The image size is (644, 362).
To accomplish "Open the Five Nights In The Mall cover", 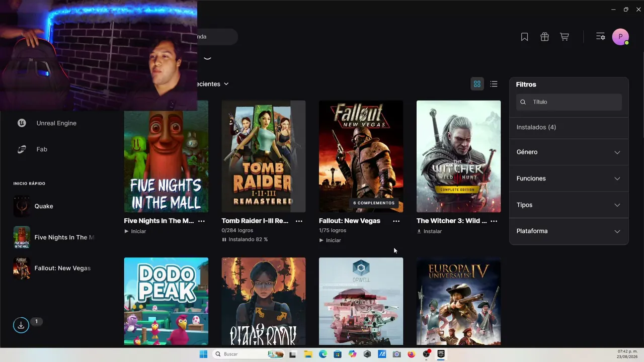I will [x=166, y=156].
